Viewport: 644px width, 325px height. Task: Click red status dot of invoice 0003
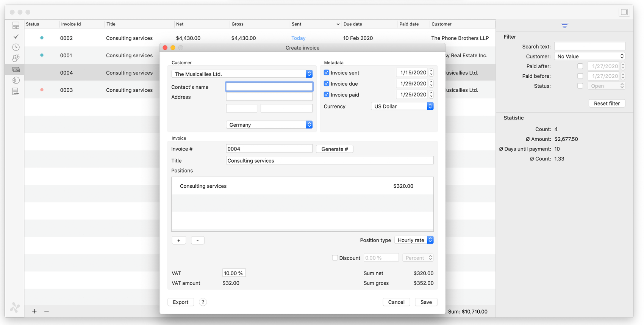[42, 90]
